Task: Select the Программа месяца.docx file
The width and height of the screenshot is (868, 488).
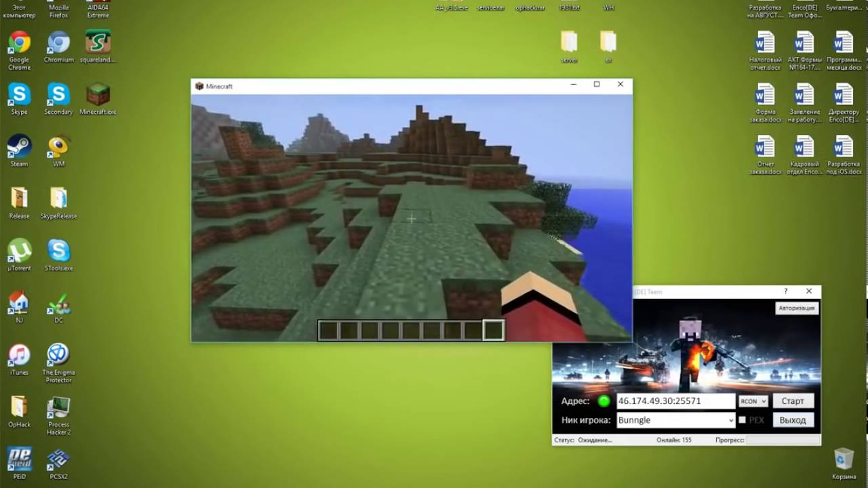Action: pyautogui.click(x=844, y=52)
